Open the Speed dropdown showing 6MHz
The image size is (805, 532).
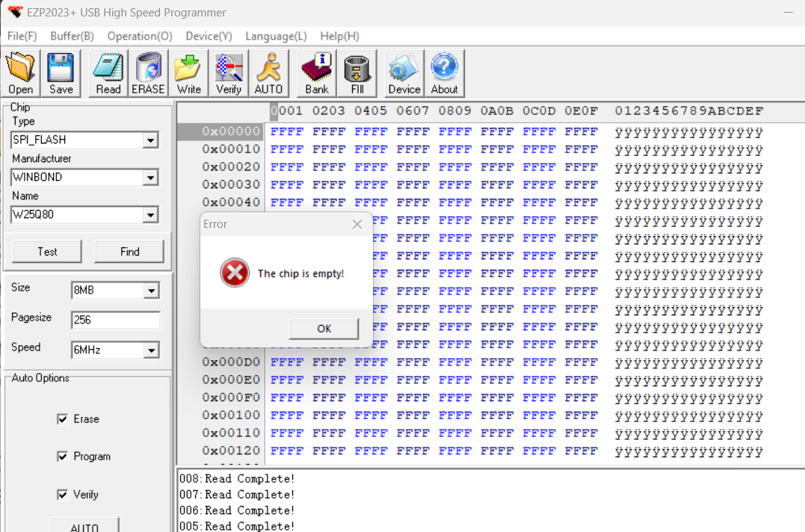(x=151, y=350)
